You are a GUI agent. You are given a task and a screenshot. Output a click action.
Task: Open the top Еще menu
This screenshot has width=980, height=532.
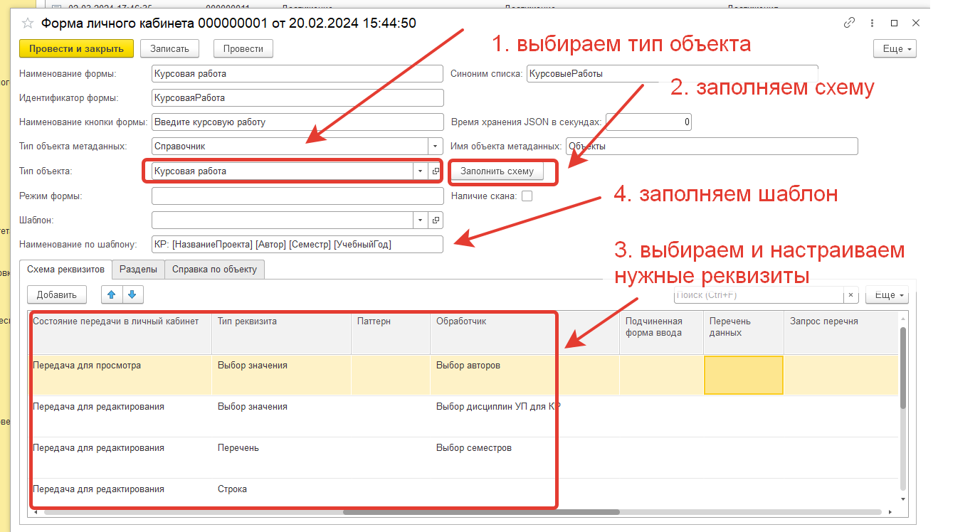click(x=895, y=48)
